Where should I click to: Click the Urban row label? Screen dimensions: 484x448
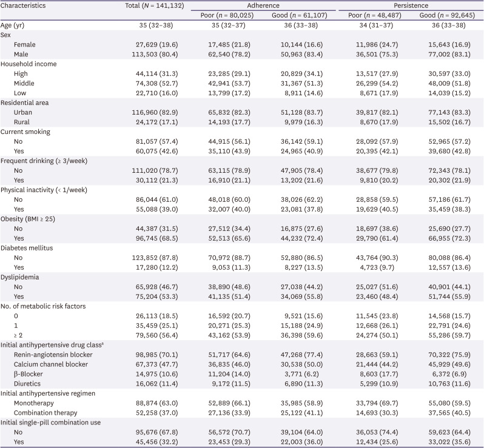(x=24, y=113)
